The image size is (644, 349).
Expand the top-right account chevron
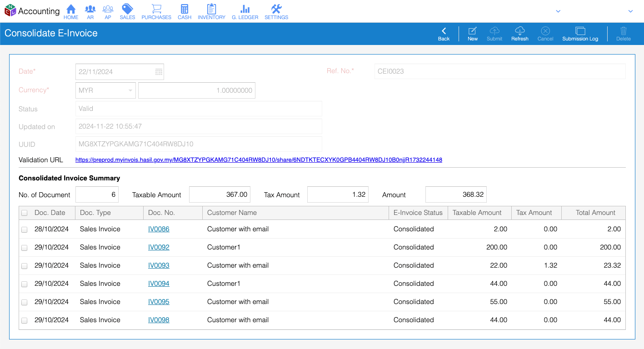tap(631, 11)
